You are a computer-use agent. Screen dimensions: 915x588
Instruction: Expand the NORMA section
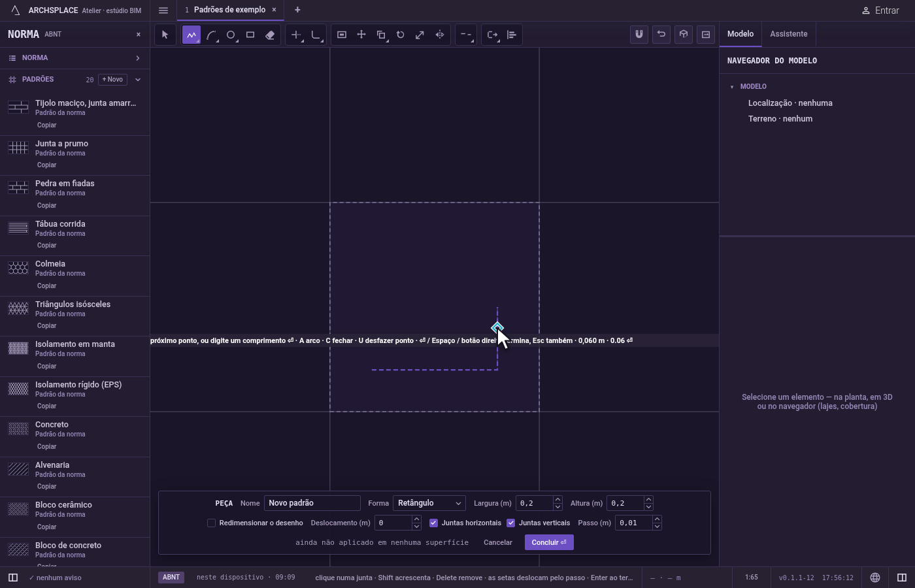pyautogui.click(x=75, y=58)
